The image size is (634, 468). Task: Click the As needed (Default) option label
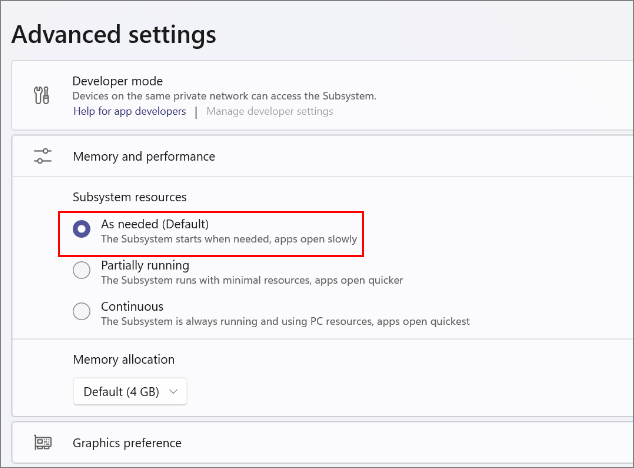tap(155, 224)
